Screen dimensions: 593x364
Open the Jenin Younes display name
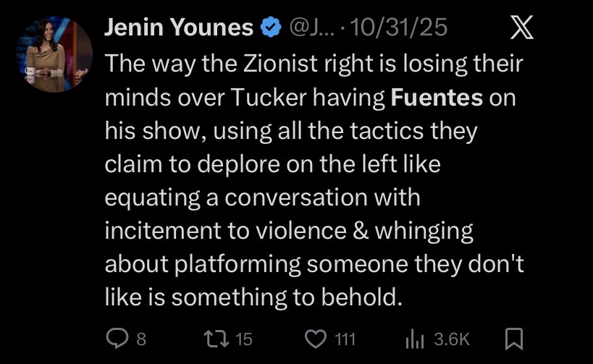tap(179, 28)
